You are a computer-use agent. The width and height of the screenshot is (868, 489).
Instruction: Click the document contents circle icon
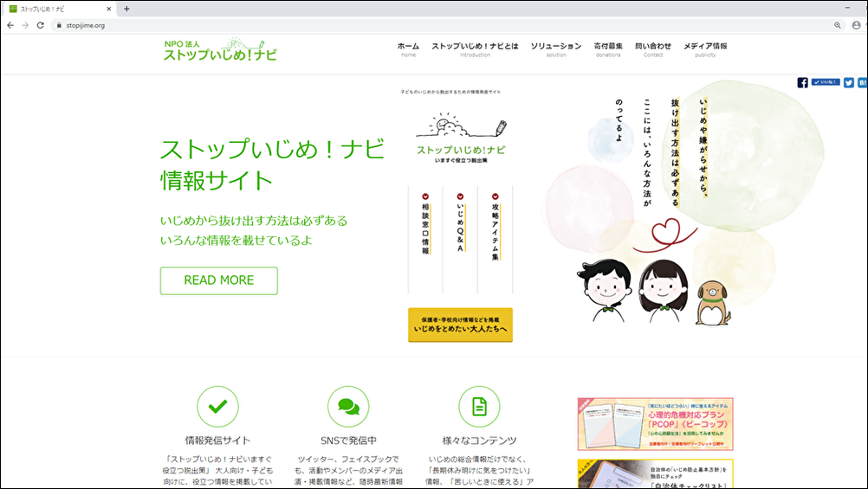[479, 407]
